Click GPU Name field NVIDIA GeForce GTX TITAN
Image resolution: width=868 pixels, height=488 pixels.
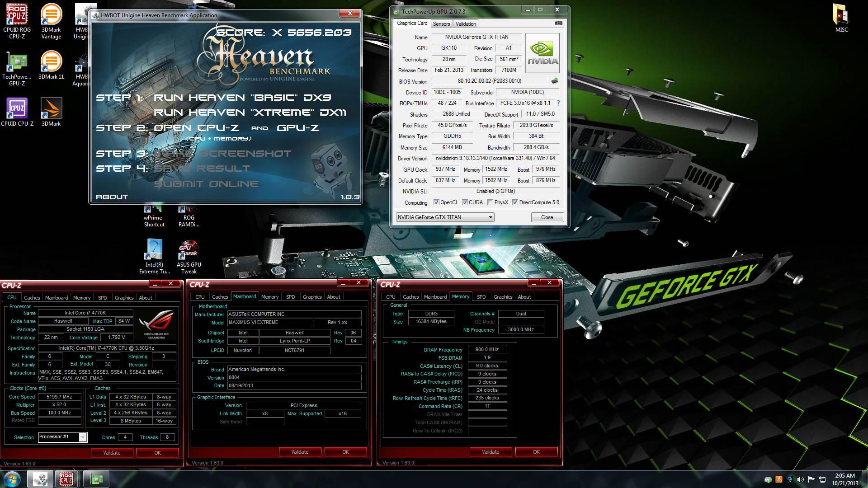point(476,37)
